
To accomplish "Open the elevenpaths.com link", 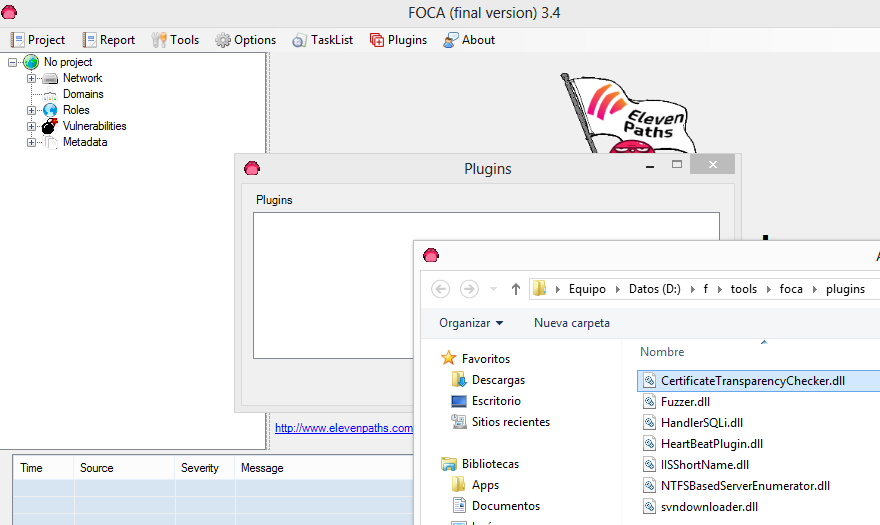I will [x=344, y=428].
